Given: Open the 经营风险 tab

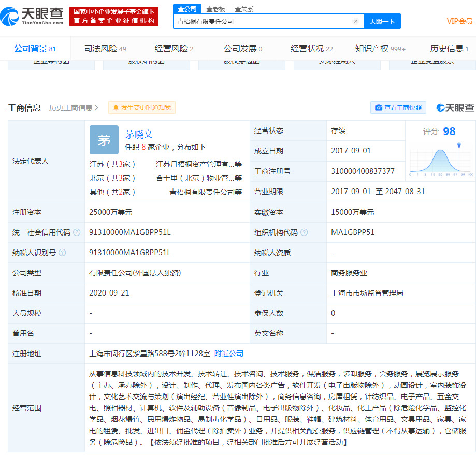Looking at the screenshot, I should click(x=174, y=49).
